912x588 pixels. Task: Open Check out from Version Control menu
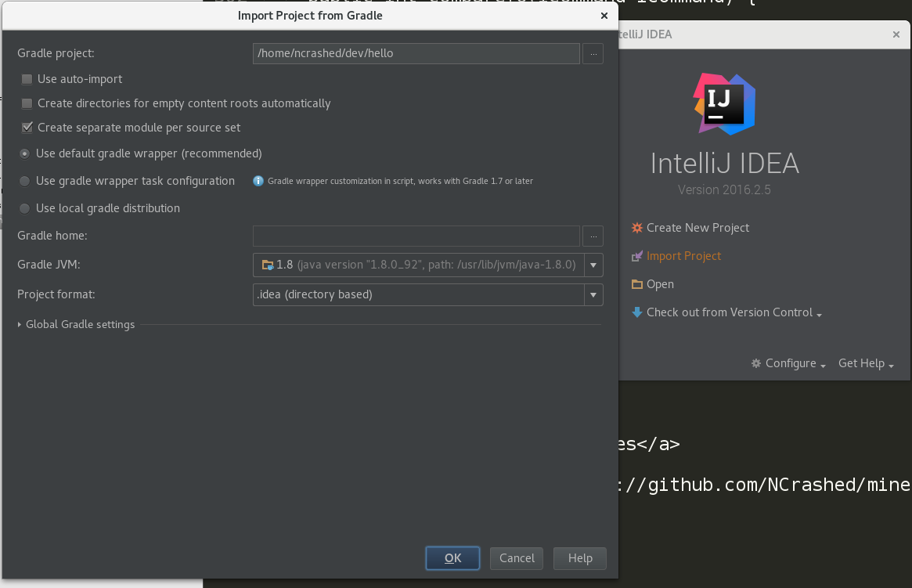pos(726,312)
